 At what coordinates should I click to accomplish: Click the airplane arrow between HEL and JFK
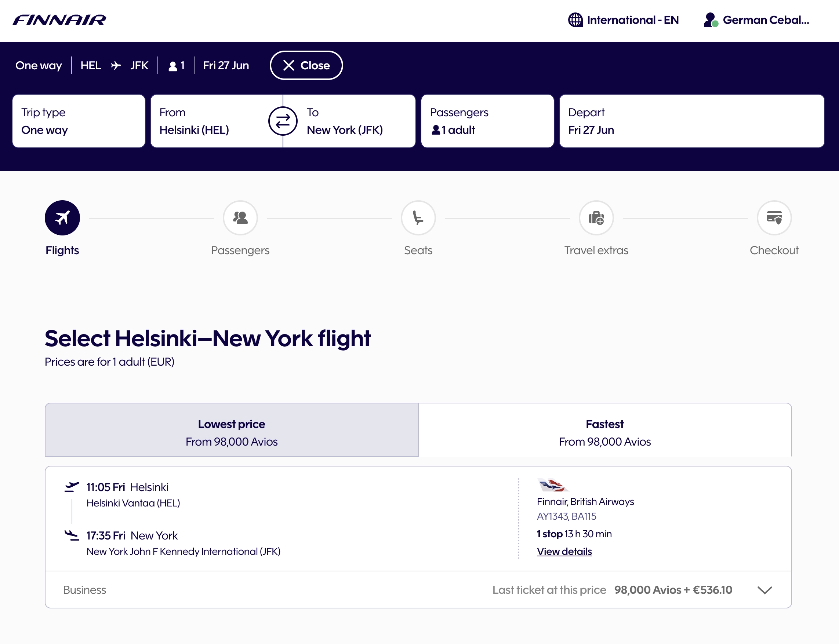(x=116, y=66)
